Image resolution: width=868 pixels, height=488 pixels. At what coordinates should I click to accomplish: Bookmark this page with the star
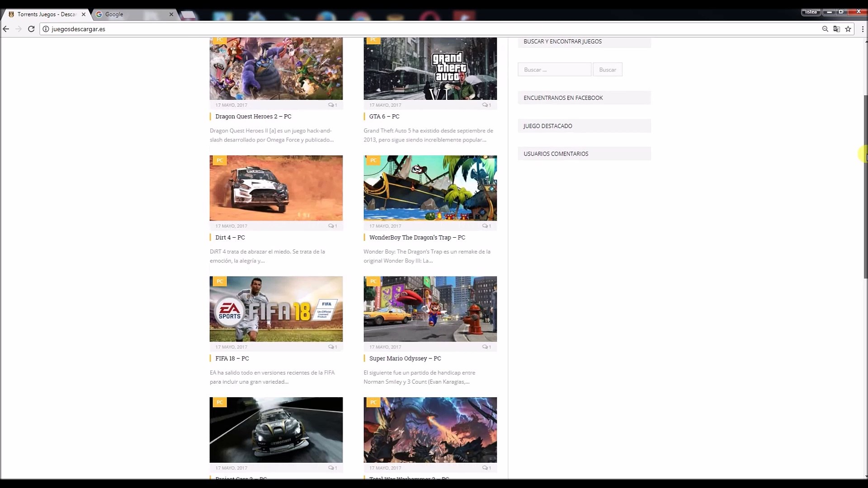(848, 29)
